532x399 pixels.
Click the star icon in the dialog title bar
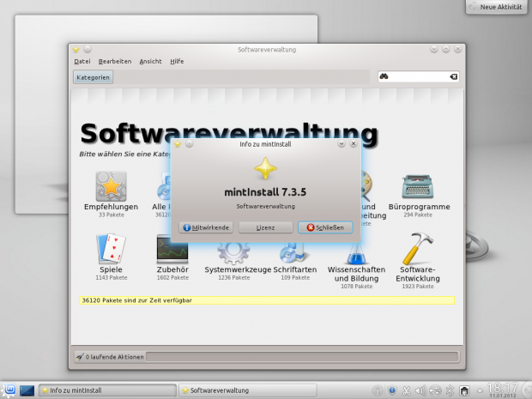tap(178, 144)
